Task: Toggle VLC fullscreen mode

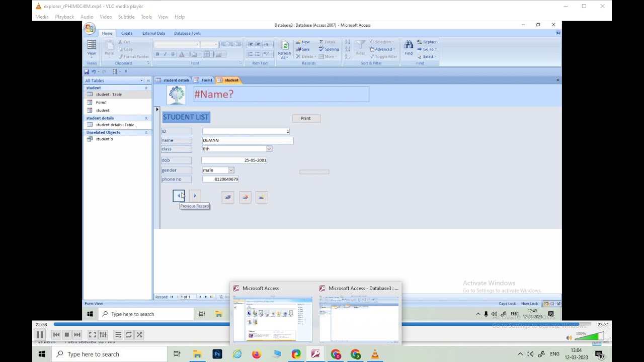Action: (93, 334)
